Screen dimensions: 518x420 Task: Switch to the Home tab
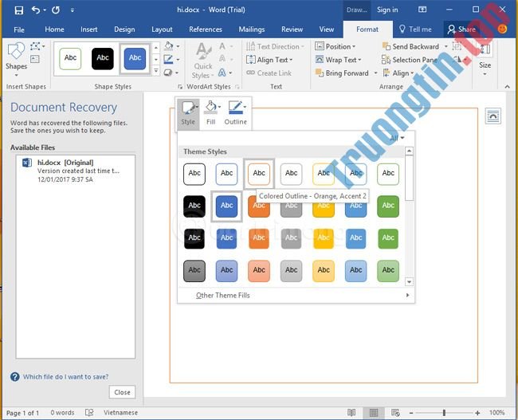click(54, 29)
